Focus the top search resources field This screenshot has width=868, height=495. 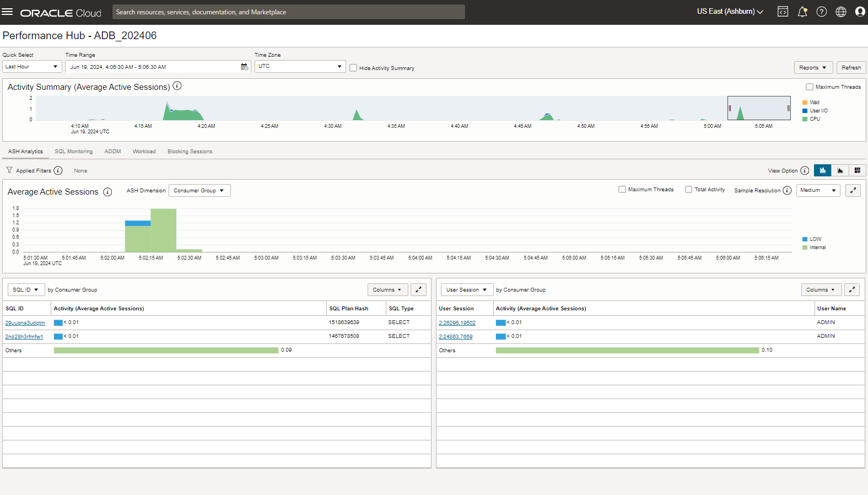(x=289, y=12)
